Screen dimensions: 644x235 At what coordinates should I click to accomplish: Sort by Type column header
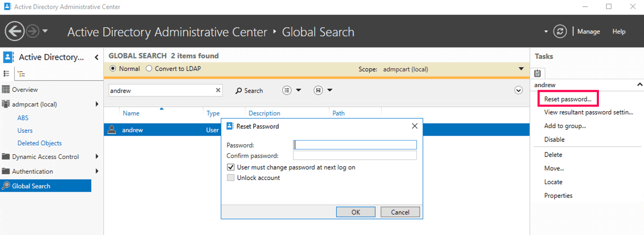[x=213, y=113]
